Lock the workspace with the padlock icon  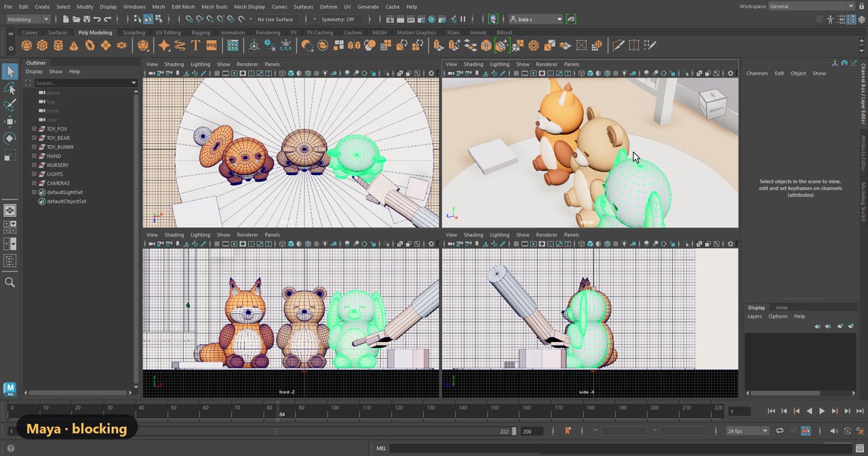[x=863, y=6]
